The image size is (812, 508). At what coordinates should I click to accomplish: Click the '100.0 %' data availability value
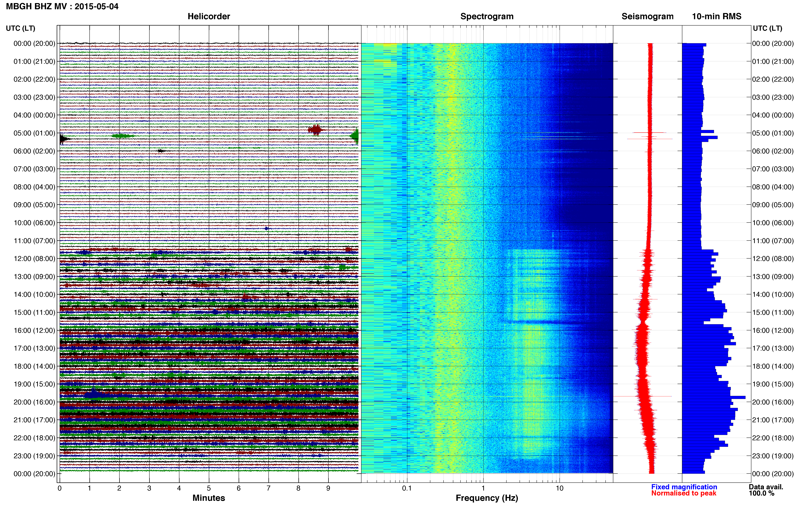coord(762,493)
